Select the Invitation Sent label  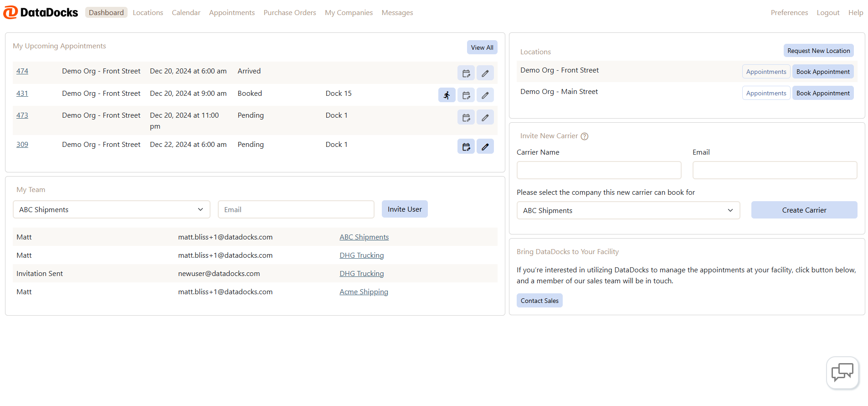[x=40, y=274]
